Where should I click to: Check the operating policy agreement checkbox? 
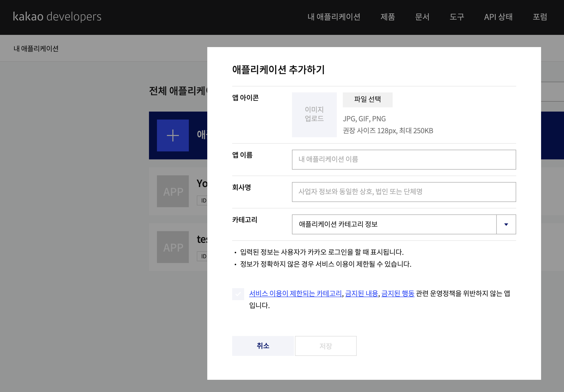pyautogui.click(x=238, y=294)
